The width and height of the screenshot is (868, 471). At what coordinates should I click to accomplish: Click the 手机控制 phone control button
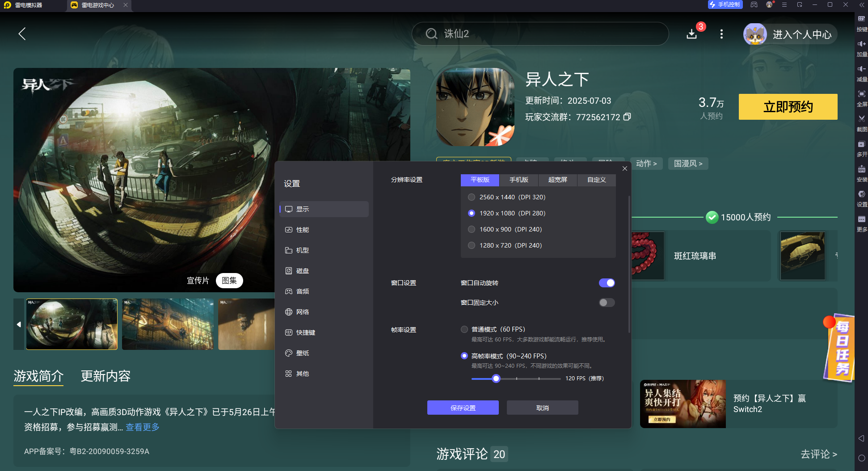[x=725, y=4]
